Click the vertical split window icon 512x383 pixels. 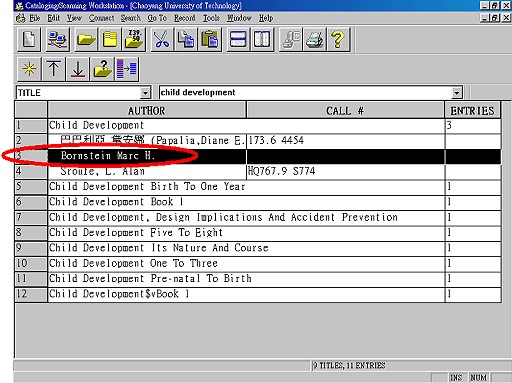262,40
